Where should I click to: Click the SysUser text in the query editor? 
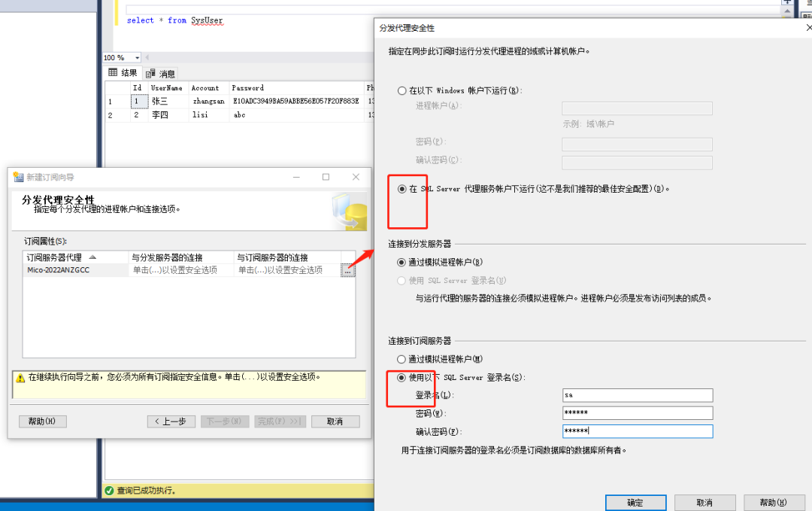click(208, 20)
